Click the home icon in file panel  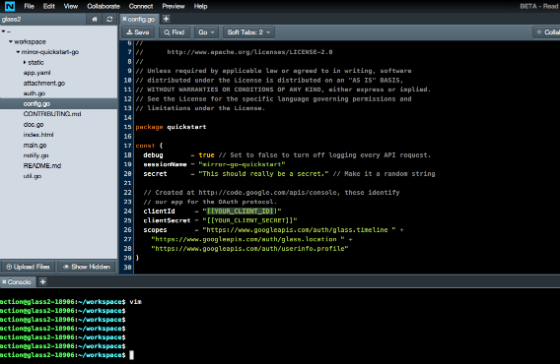pyautogui.click(x=95, y=19)
